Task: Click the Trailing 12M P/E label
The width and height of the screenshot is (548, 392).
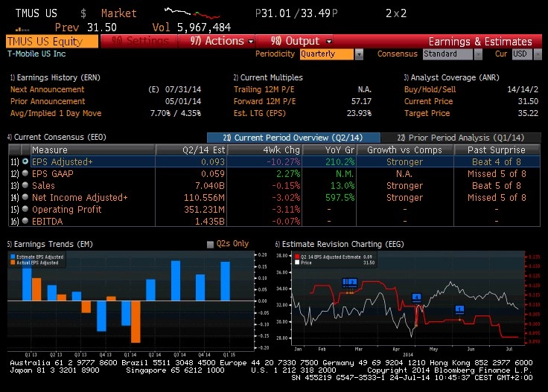Action: point(264,89)
